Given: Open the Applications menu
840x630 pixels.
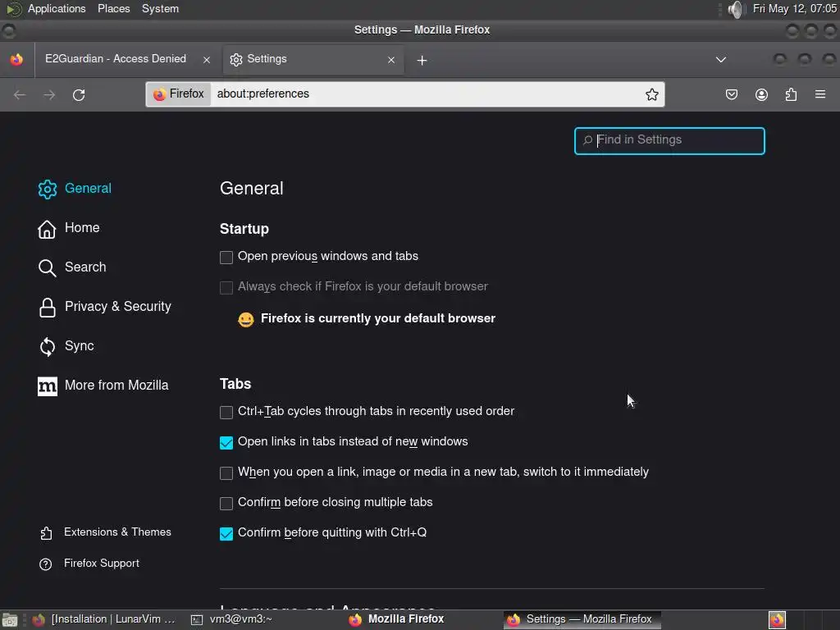Looking at the screenshot, I should click(57, 8).
